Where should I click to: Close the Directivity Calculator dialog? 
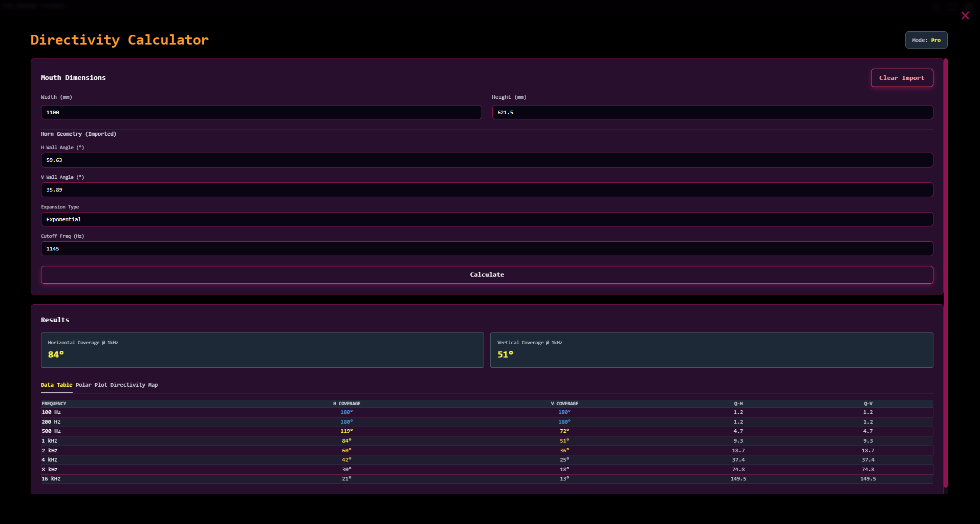pyautogui.click(x=965, y=16)
